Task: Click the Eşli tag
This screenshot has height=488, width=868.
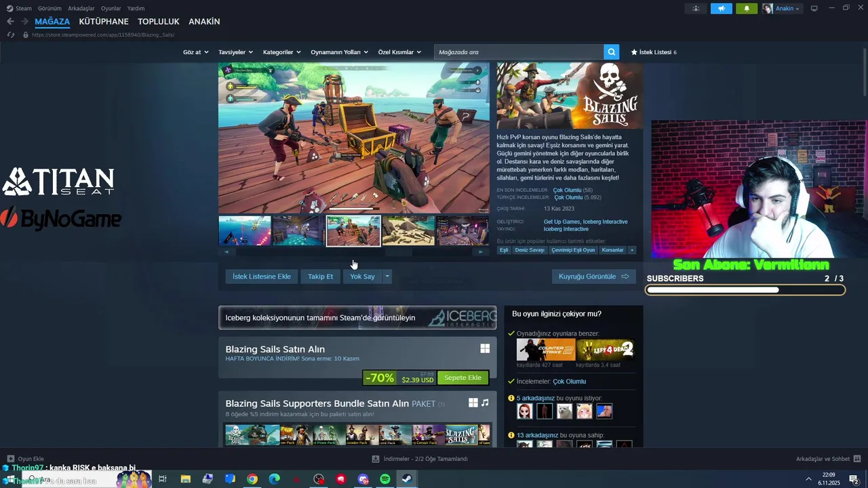Action: [x=504, y=250]
